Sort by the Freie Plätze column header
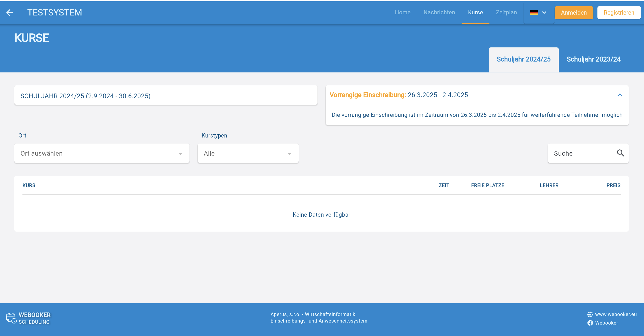Image resolution: width=644 pixels, height=336 pixels. coord(487,185)
